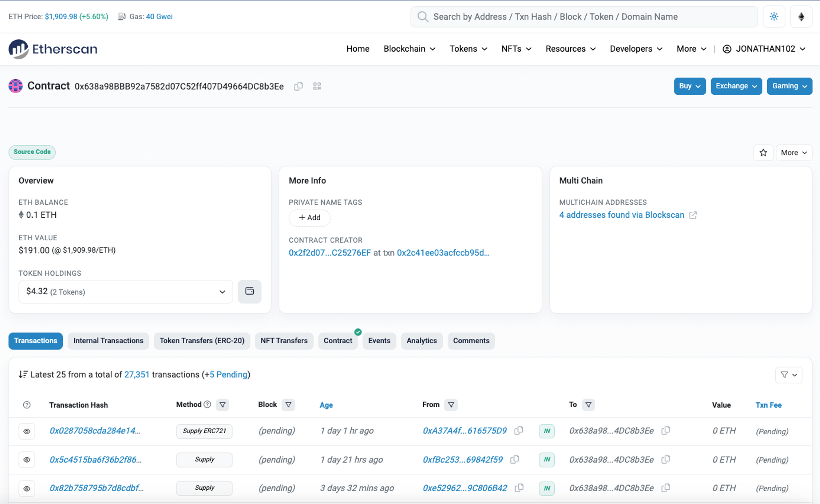This screenshot has width=820, height=504.
Task: Copy From address 0xA37A4f...616575D9
Action: [519, 431]
